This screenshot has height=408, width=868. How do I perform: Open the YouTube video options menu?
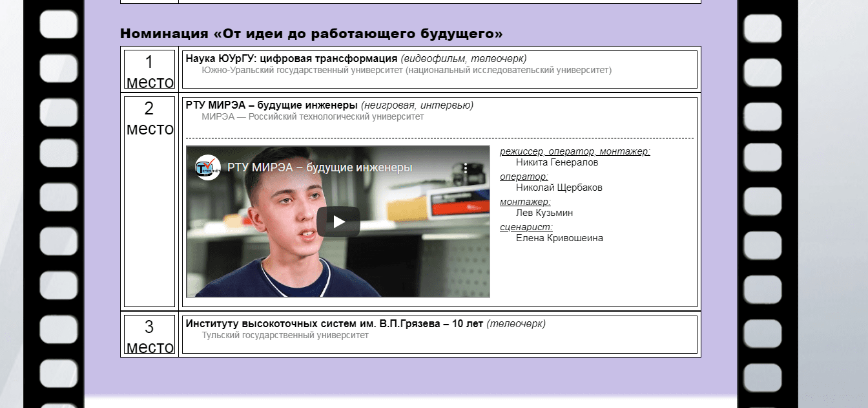[465, 168]
